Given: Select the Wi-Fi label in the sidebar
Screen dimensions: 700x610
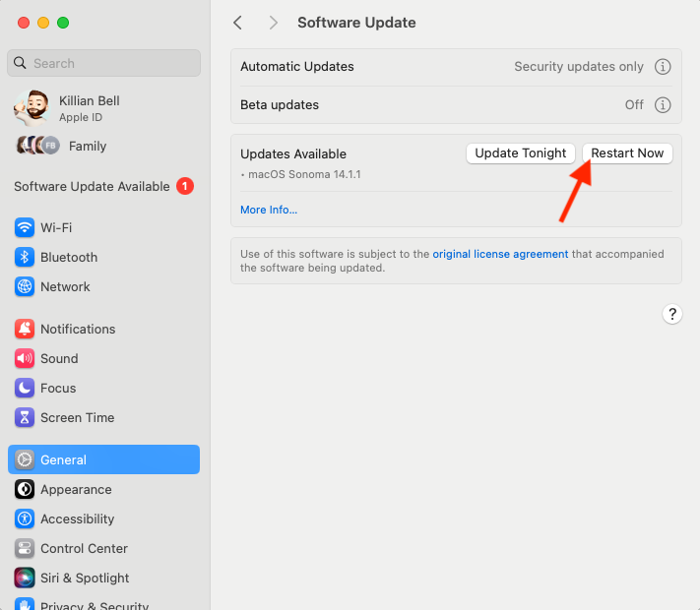Looking at the screenshot, I should point(56,227).
